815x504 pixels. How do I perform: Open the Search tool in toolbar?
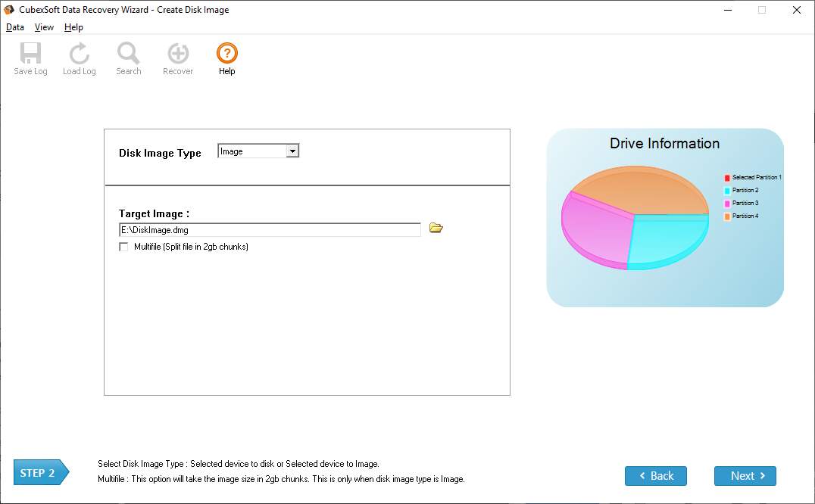[128, 54]
